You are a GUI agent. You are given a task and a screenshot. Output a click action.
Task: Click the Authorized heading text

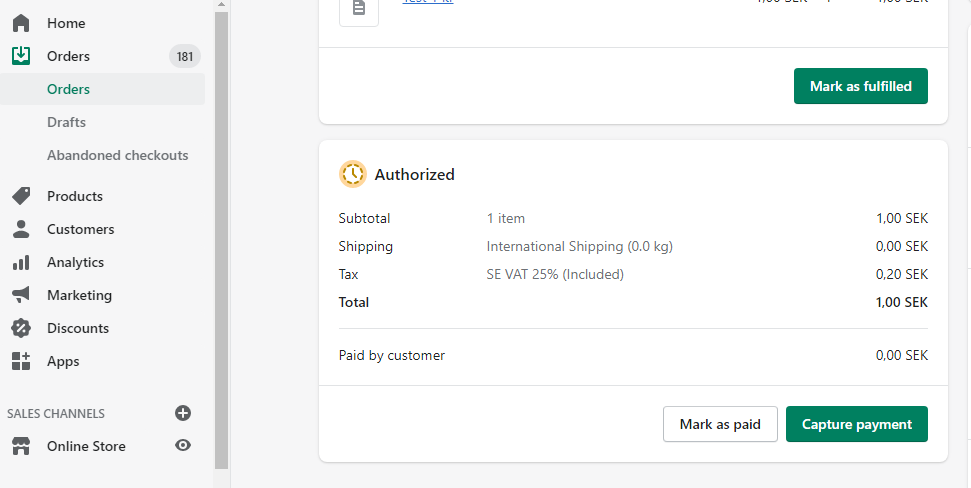414,175
